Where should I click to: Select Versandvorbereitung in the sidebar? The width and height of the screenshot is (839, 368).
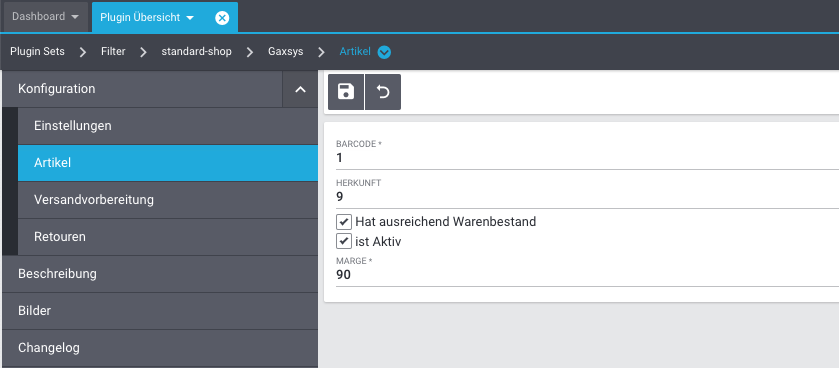(168, 200)
